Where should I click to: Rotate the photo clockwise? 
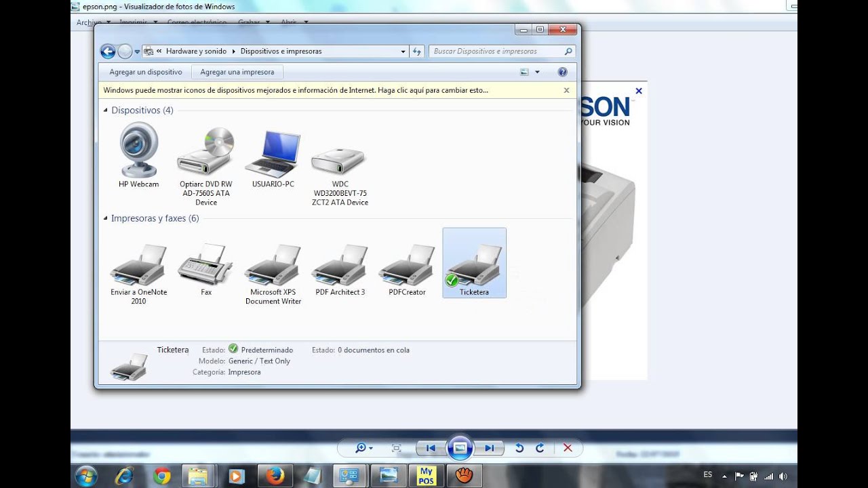click(x=540, y=448)
